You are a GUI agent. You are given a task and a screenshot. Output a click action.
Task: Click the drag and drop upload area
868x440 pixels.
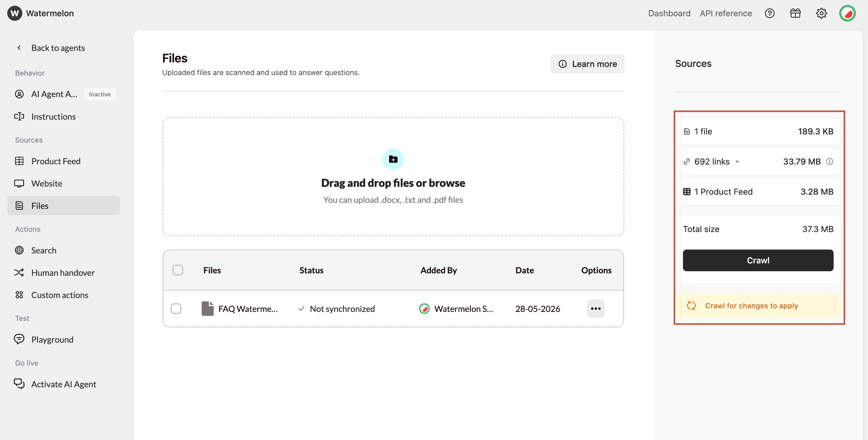(x=393, y=177)
